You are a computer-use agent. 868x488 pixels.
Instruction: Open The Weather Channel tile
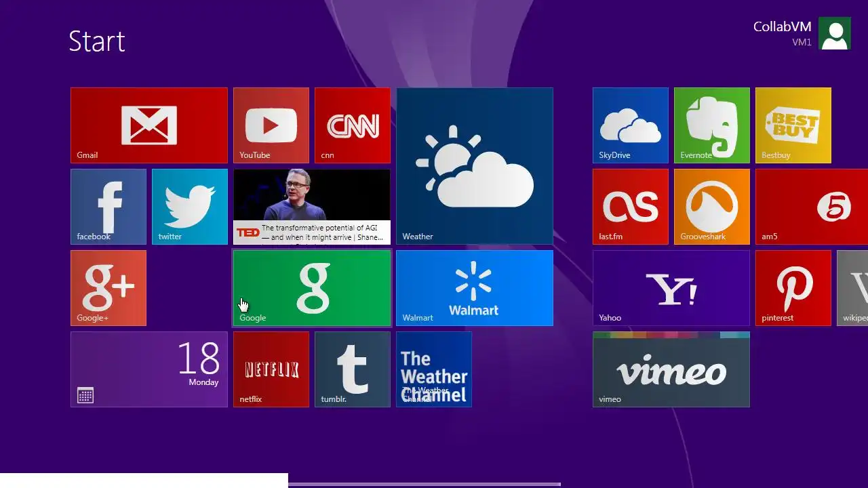[434, 369]
